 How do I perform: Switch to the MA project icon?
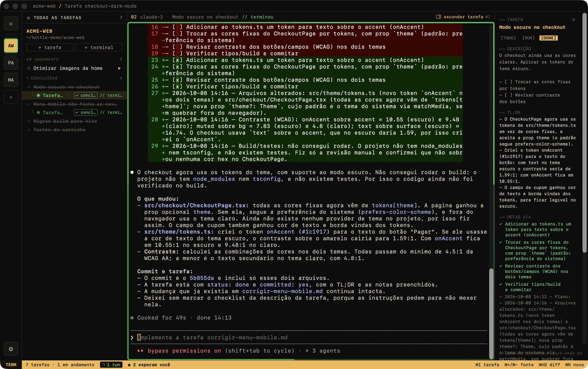pos(11,80)
